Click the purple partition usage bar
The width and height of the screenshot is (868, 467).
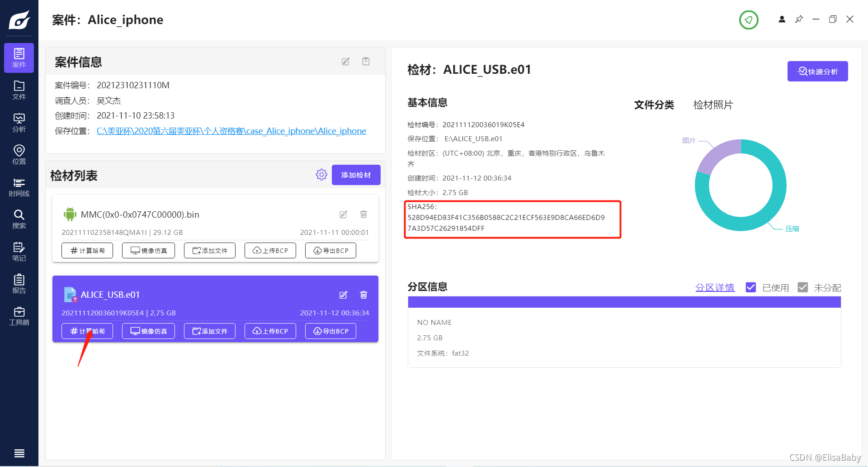624,302
